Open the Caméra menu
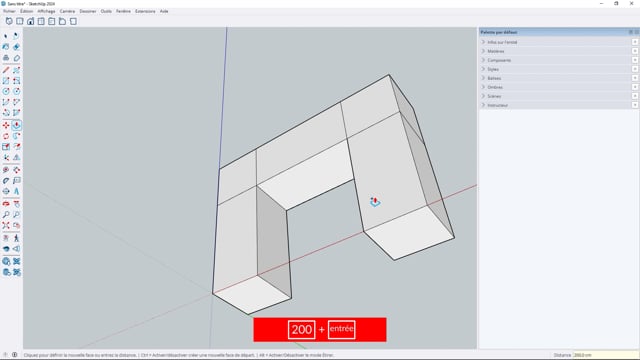Viewport: 640px width, 360px height. point(67,11)
